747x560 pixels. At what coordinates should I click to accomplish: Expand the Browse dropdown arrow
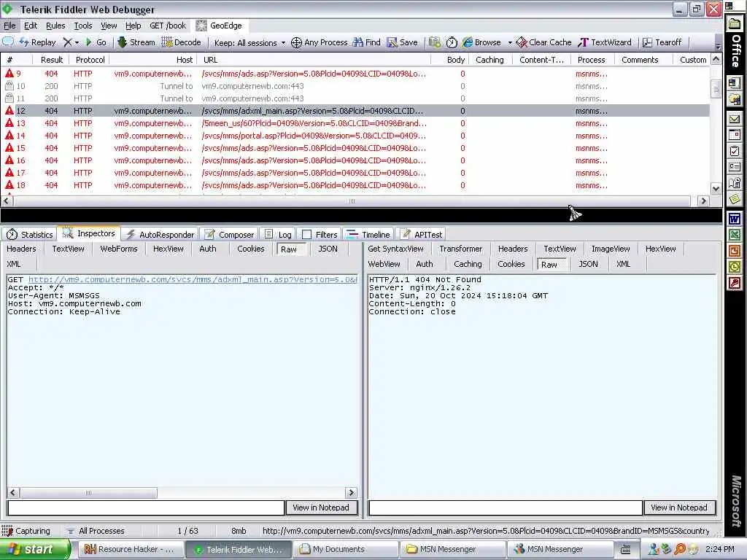coord(510,42)
